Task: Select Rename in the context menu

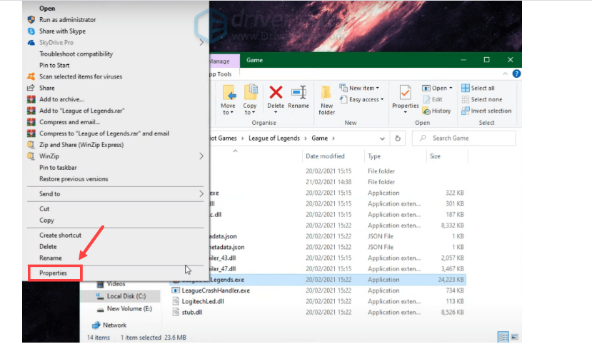Action: point(51,258)
